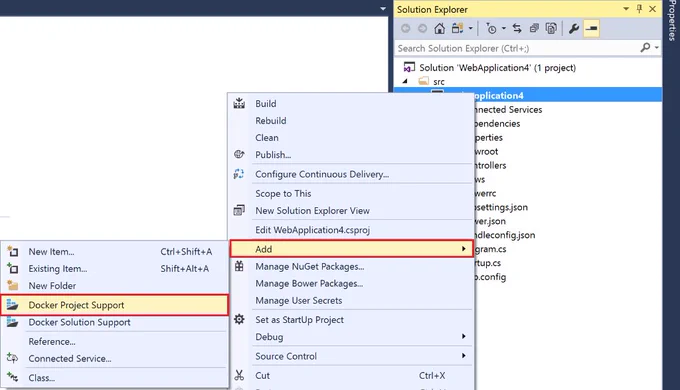
Task: Click the Continuous Delivery icon
Action: click(x=239, y=174)
